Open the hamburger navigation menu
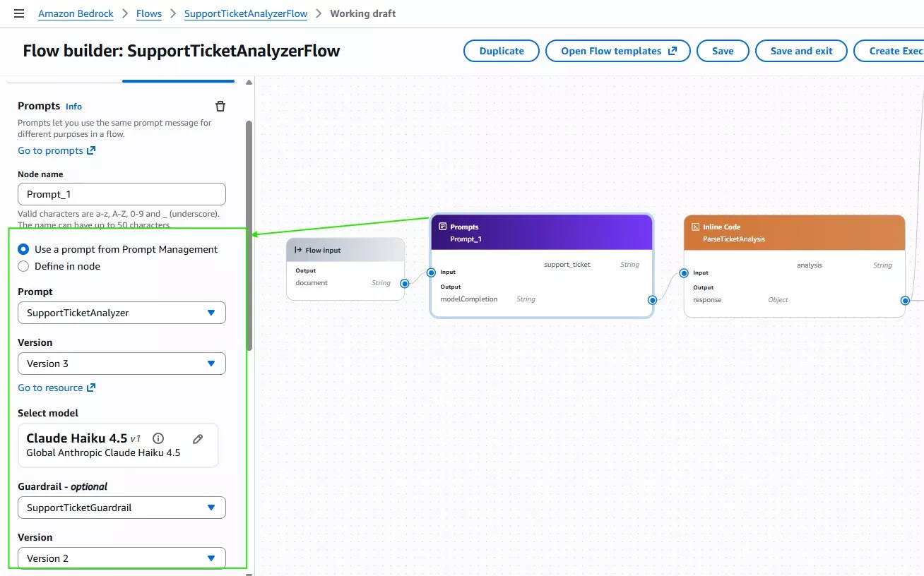 tap(19, 13)
